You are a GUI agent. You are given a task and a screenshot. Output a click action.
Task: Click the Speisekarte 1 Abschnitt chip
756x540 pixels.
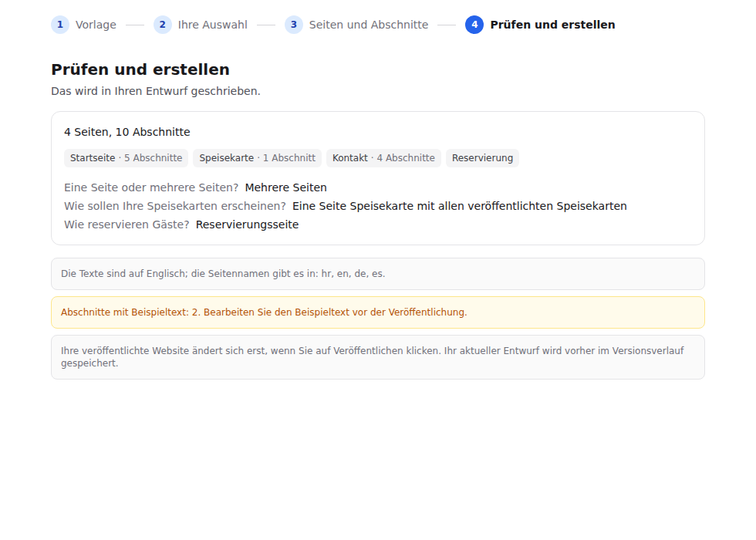(x=257, y=158)
